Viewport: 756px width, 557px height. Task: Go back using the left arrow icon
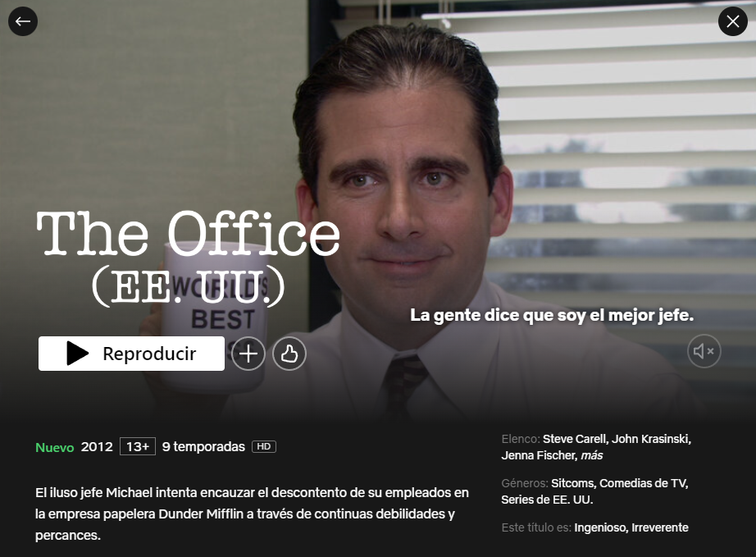coord(23,21)
